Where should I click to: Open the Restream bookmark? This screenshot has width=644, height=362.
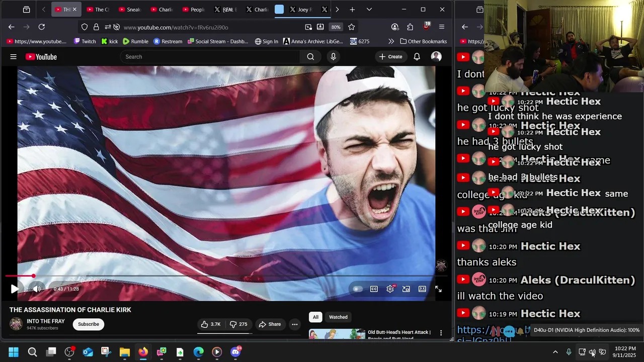tap(168, 41)
